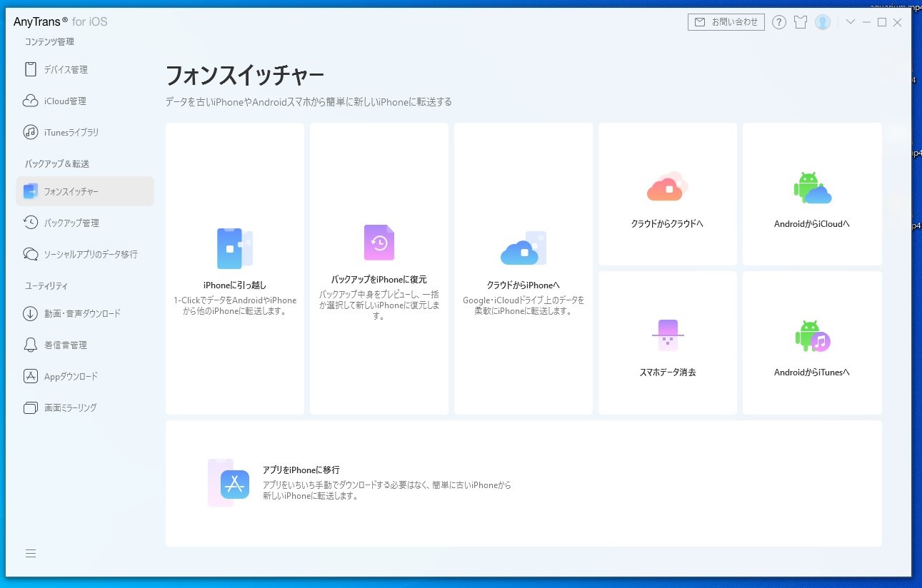Open iCloud管理 cloud icon in sidebar
922x588 pixels.
pyautogui.click(x=30, y=101)
